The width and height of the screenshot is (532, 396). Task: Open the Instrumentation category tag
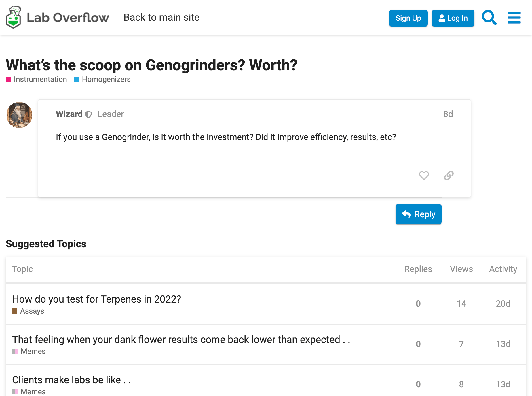[37, 79]
